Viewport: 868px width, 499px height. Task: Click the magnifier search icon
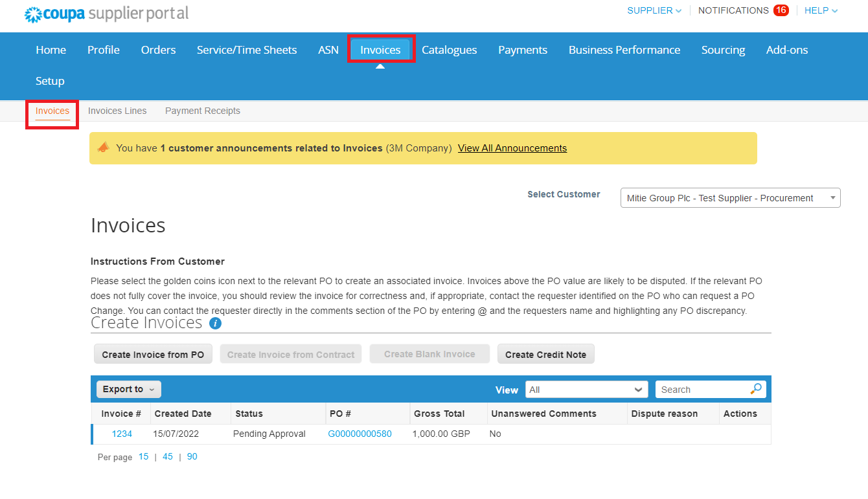[x=756, y=389]
